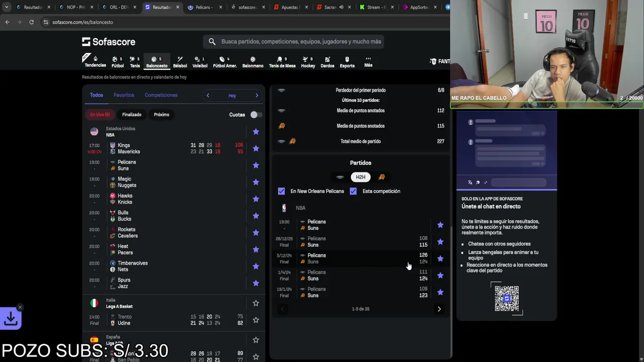Toggle star for Hawks vs Knicks
Screen dimensions: 644x362
point(256,199)
